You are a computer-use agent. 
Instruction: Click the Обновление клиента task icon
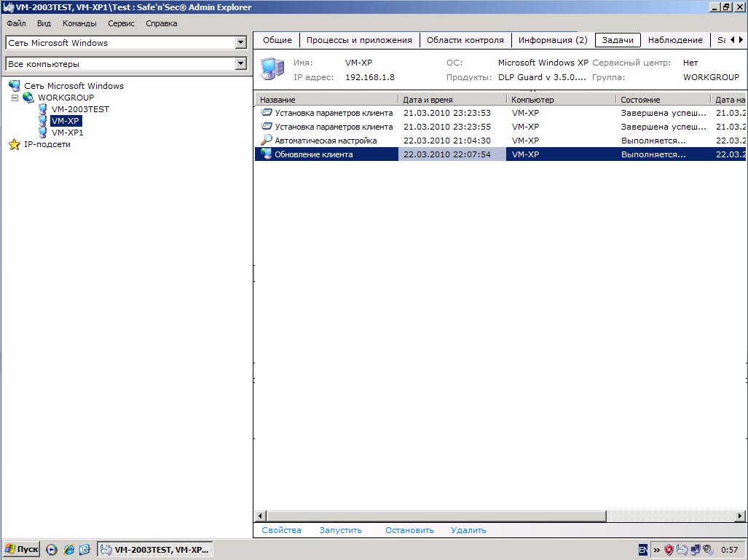coord(266,154)
